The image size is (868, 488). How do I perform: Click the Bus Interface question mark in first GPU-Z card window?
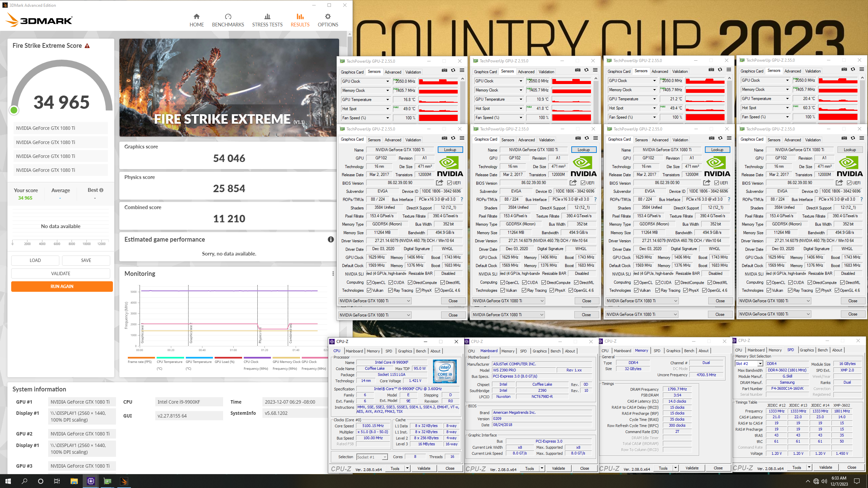(x=461, y=199)
